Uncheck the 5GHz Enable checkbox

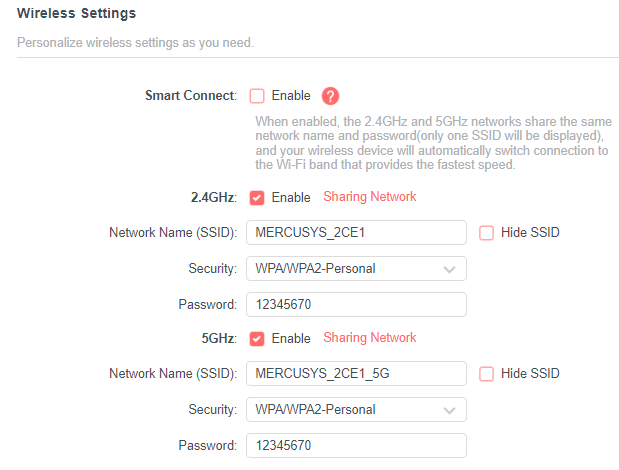coord(257,339)
